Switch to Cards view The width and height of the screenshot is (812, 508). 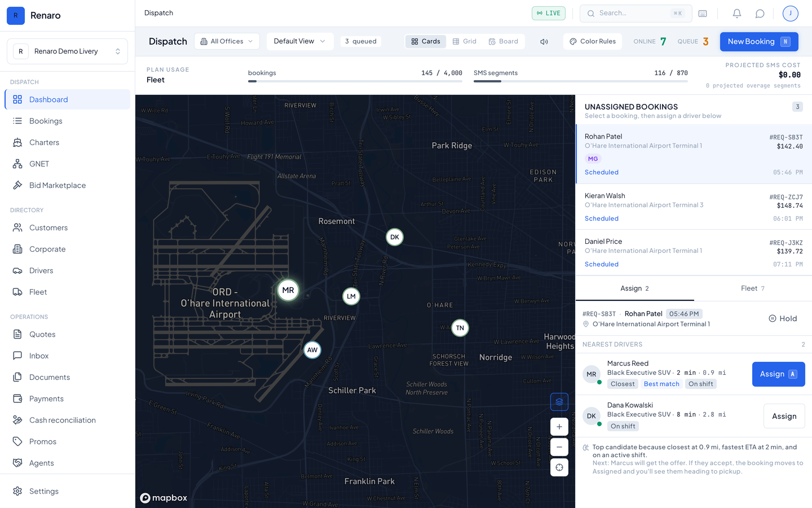pos(426,42)
